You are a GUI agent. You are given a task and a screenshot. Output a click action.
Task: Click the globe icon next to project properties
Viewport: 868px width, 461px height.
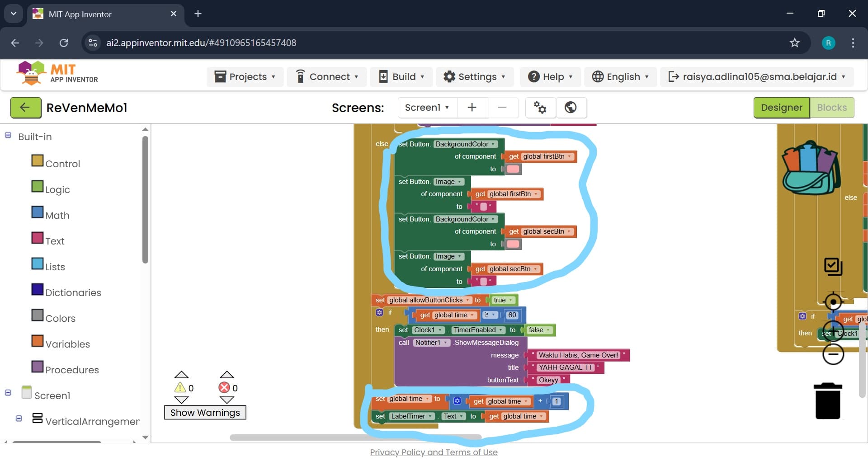(x=571, y=108)
